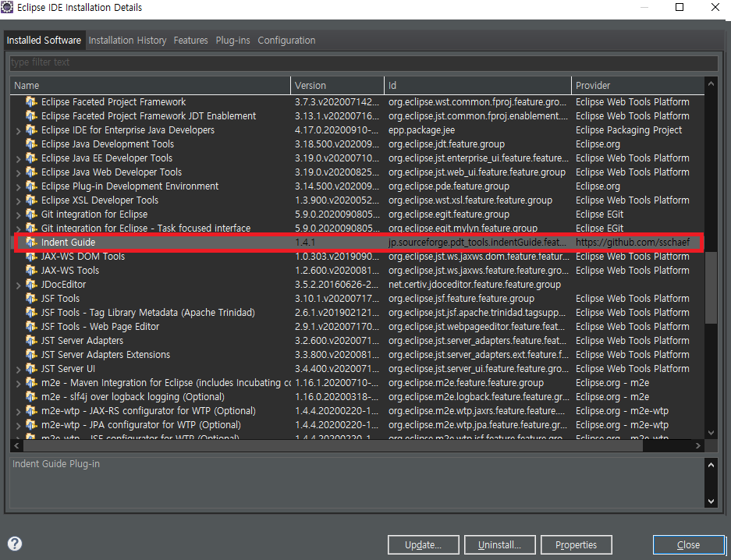The width and height of the screenshot is (731, 560).
Task: Click the Eclipse XSL Developer Tools icon
Action: point(31,200)
